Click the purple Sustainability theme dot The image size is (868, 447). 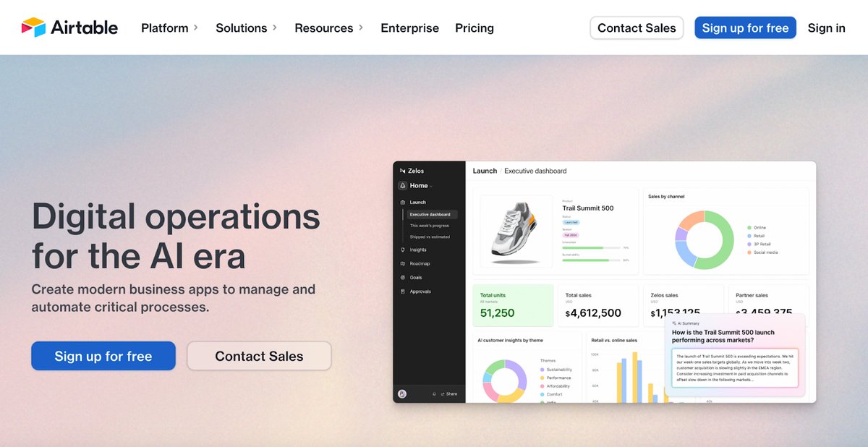coord(542,369)
